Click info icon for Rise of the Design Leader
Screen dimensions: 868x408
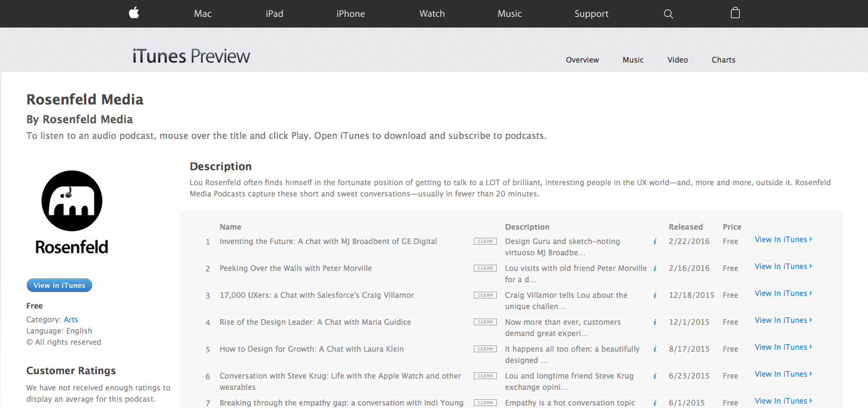click(x=654, y=322)
